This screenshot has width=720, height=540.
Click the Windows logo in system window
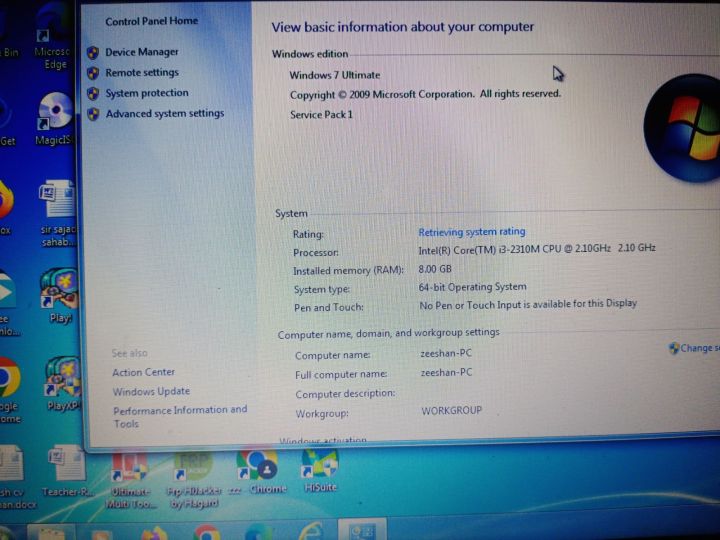point(683,128)
